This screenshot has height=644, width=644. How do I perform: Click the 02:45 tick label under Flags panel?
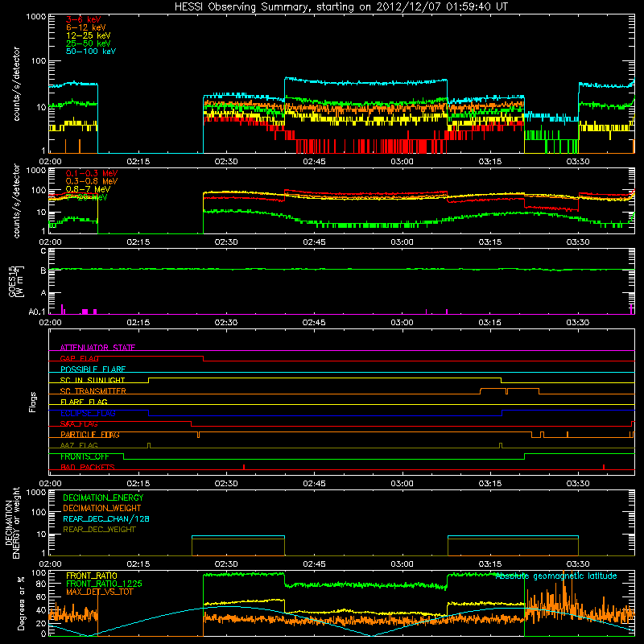click(x=314, y=484)
